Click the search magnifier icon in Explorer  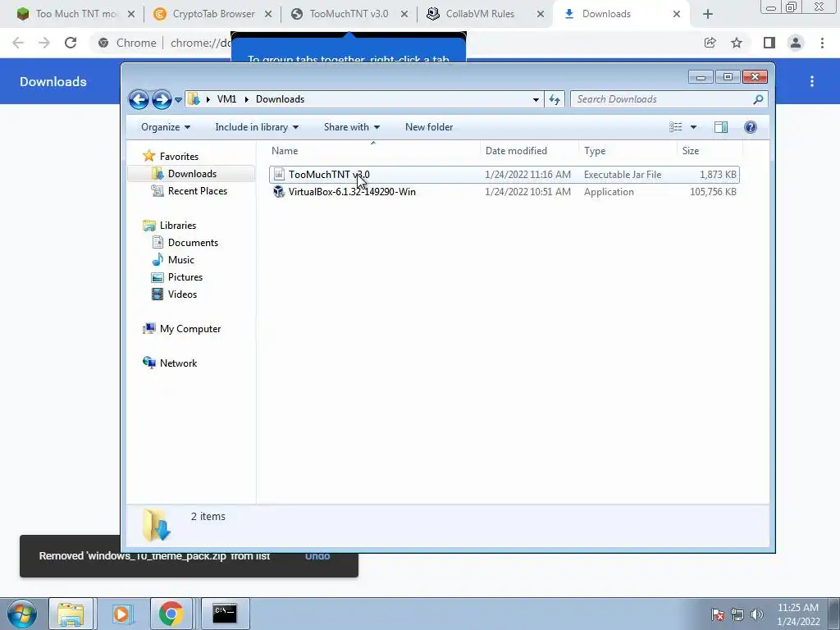click(757, 99)
